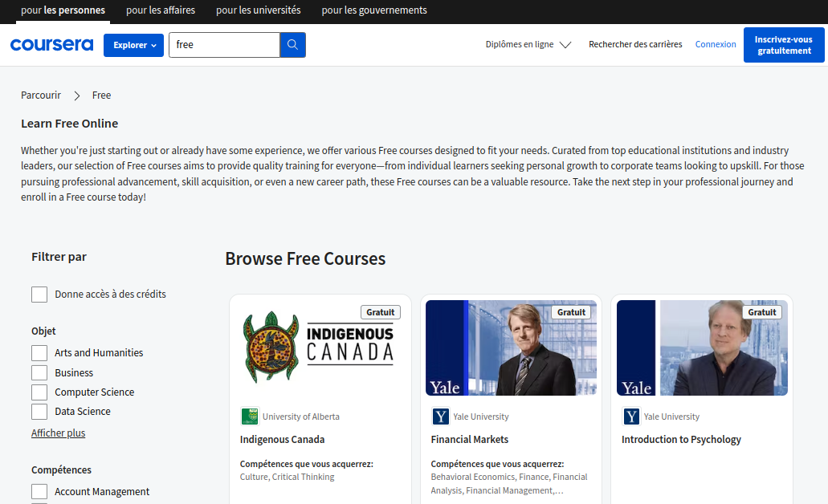Click 'Yale University' under Financial Markets image
Viewport: 828px width, 504px height.
pyautogui.click(x=481, y=417)
